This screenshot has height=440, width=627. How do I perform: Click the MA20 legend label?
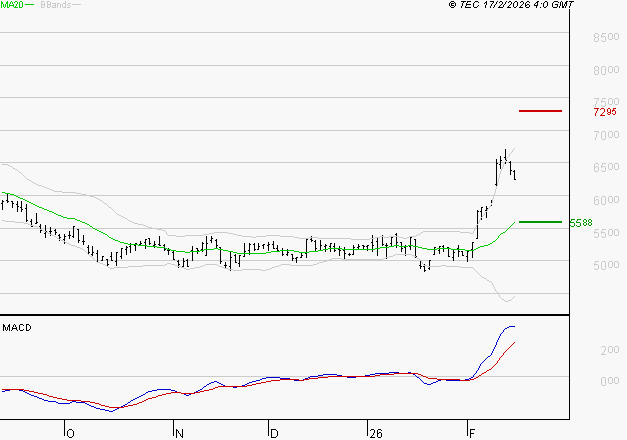[x=11, y=5]
